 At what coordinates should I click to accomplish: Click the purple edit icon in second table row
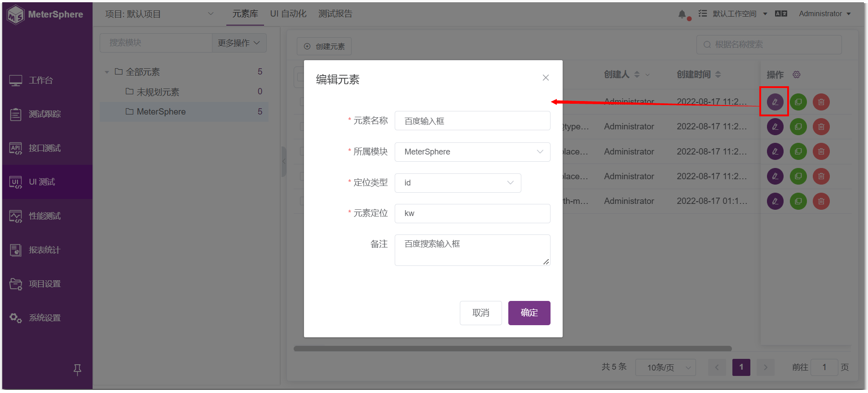point(775,127)
